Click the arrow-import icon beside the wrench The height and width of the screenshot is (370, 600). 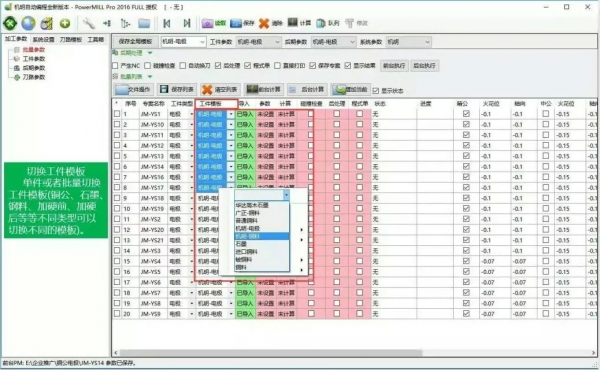[x=107, y=23]
